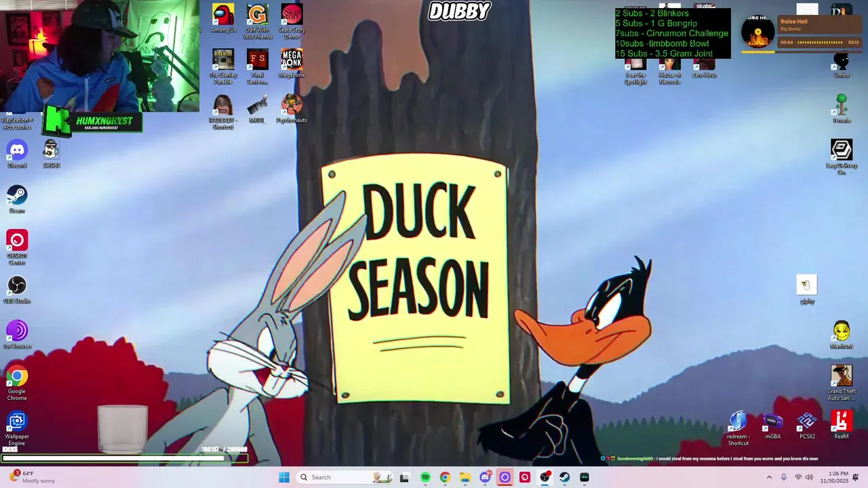Click the '2 Subs - 2 Blinkers' line
868x488 pixels.
[x=652, y=13]
